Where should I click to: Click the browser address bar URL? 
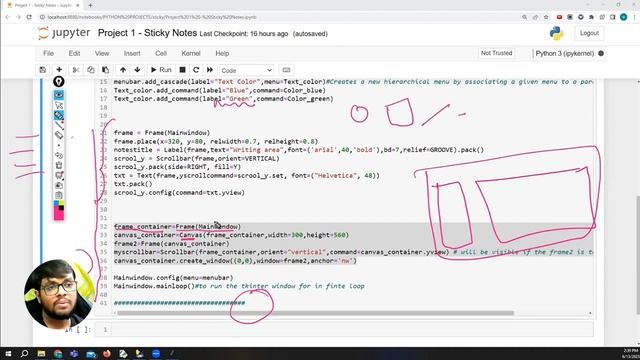coord(152,17)
